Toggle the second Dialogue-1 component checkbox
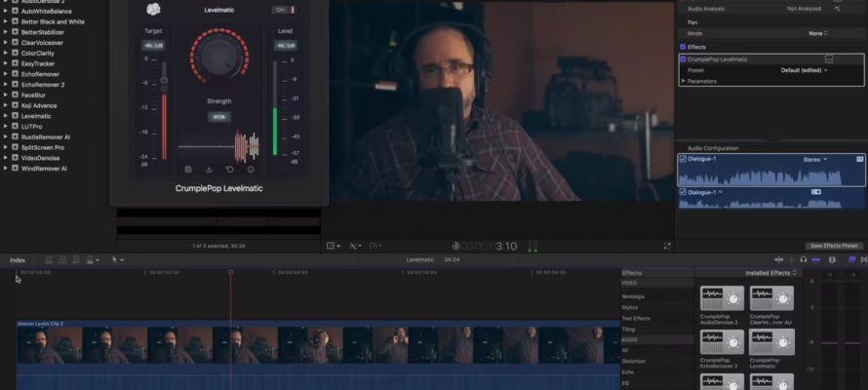This screenshot has width=868, height=390. [x=683, y=192]
